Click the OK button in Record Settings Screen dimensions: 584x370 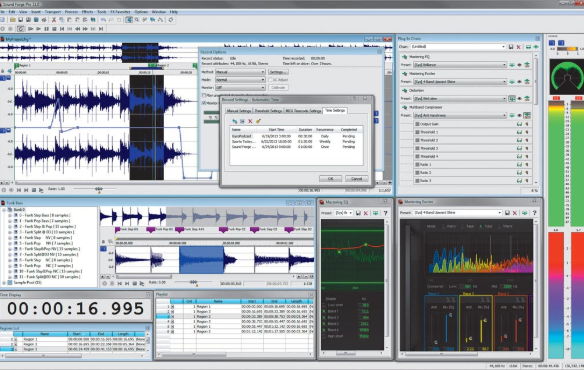(330, 179)
